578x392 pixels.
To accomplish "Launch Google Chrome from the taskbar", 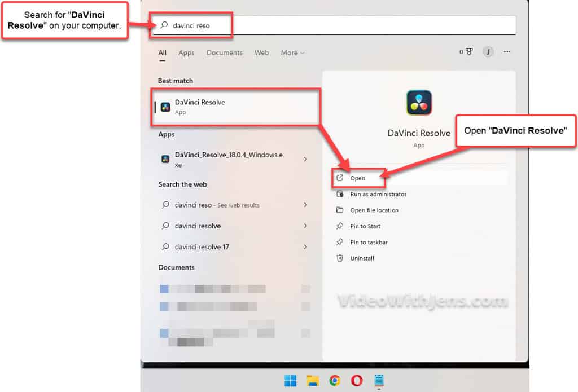I will pyautogui.click(x=335, y=381).
